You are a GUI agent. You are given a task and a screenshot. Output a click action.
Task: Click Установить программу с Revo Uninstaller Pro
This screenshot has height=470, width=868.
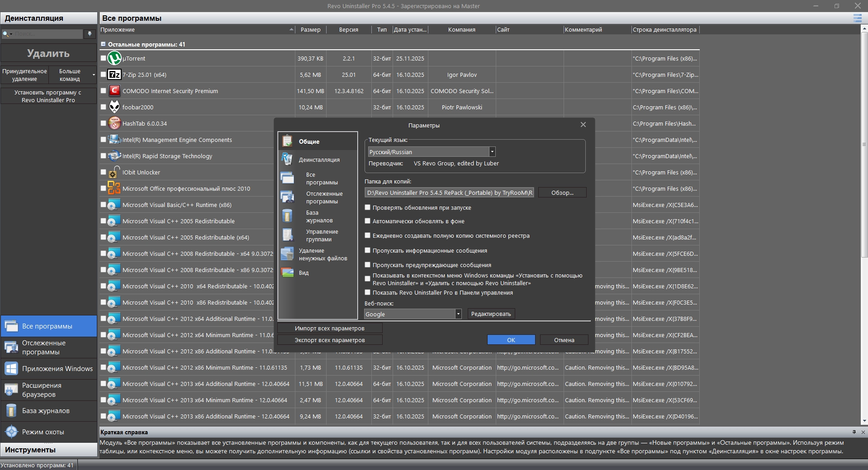tap(48, 96)
